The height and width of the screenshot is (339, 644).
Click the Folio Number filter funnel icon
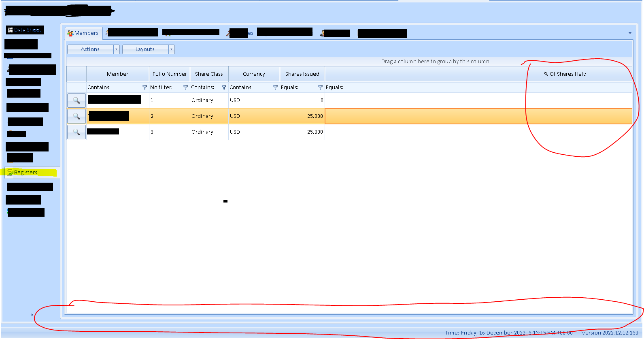pos(185,87)
